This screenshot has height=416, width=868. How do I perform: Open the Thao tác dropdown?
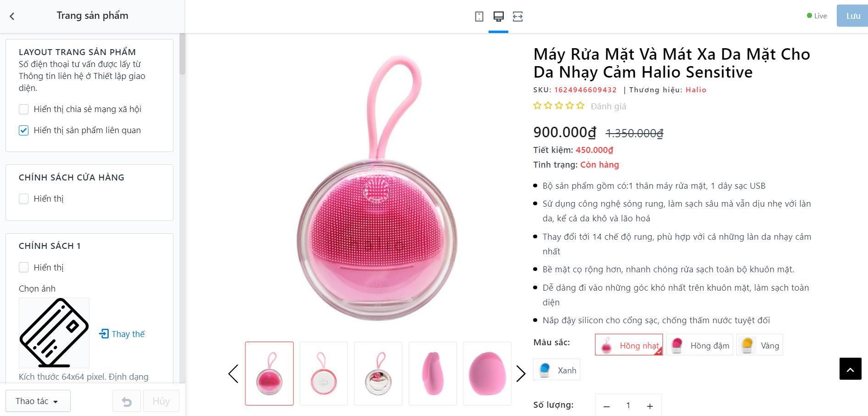(38, 401)
